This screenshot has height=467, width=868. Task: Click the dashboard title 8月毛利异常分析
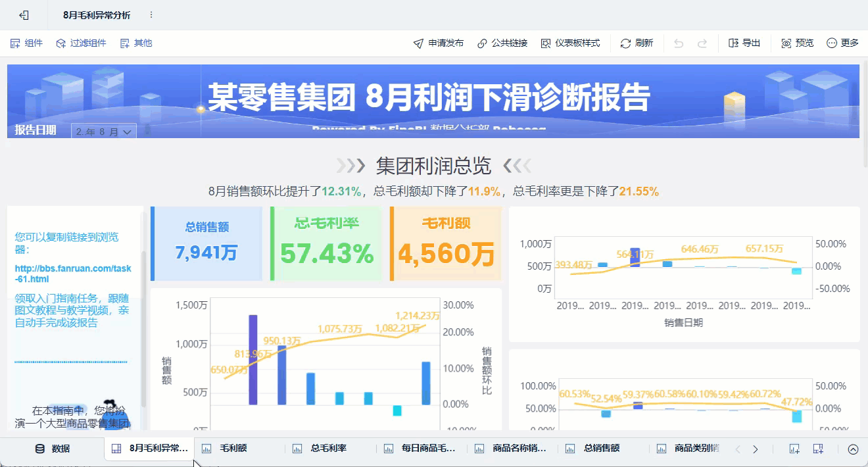[x=97, y=14]
